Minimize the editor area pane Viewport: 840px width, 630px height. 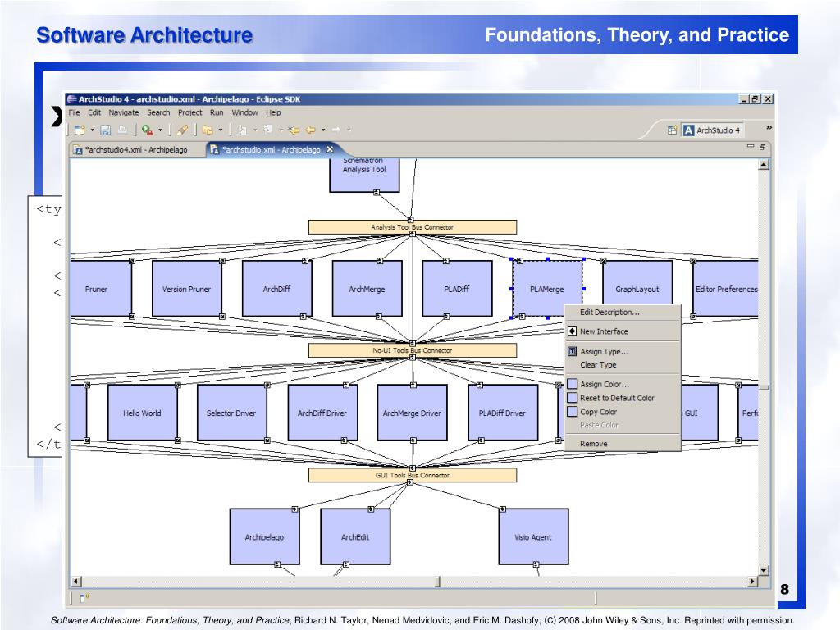pos(750,146)
